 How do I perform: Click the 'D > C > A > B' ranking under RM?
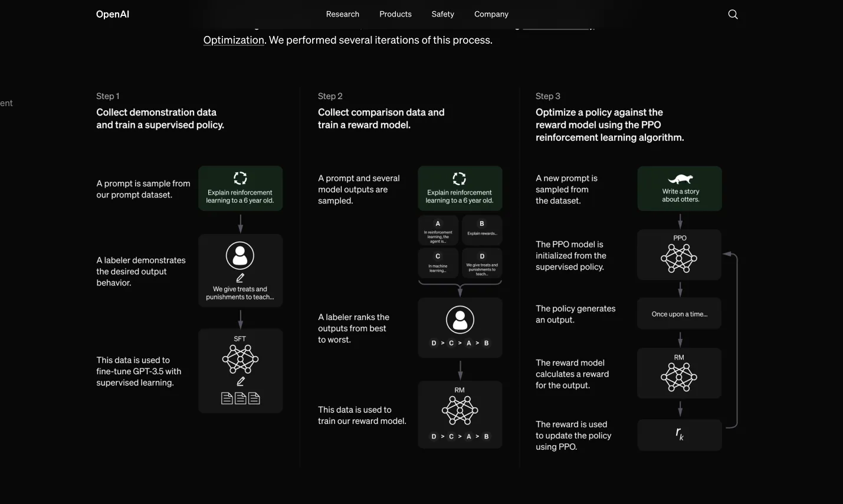coord(460,437)
